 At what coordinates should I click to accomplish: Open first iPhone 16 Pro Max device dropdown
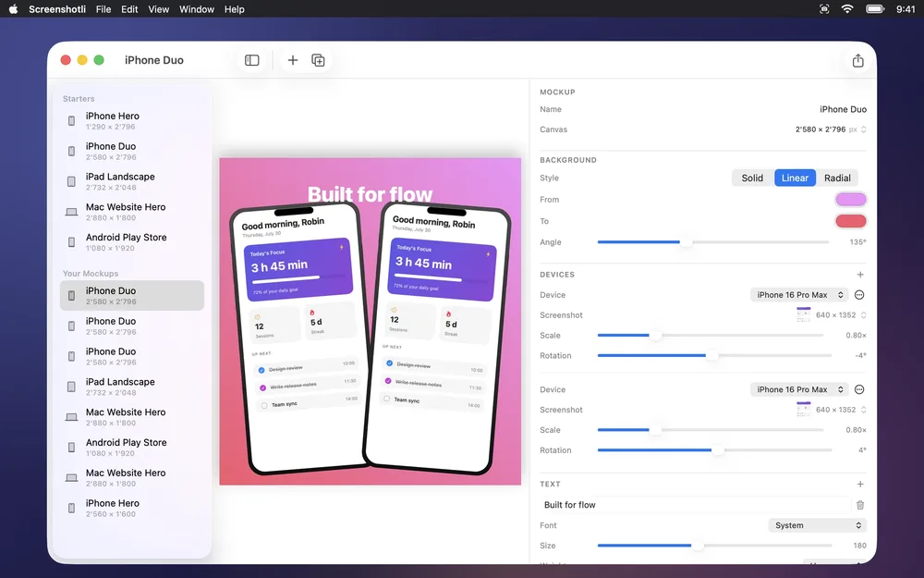pos(799,295)
